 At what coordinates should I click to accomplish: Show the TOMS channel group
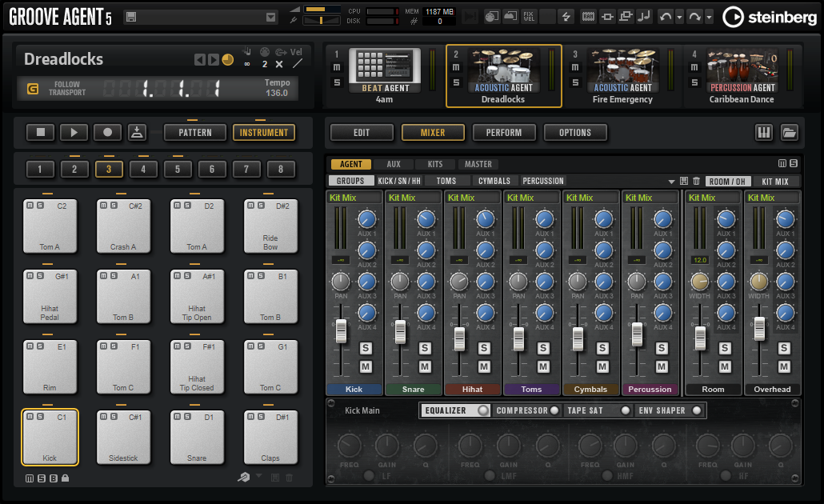(x=446, y=181)
